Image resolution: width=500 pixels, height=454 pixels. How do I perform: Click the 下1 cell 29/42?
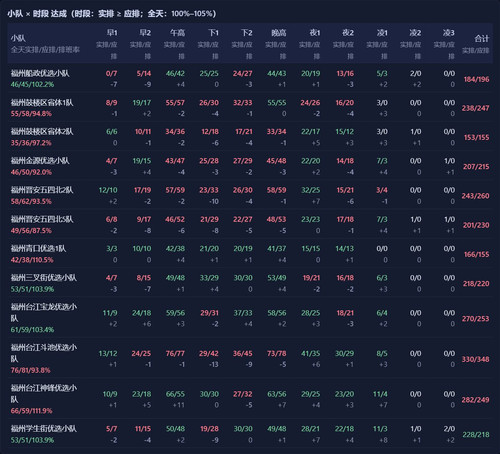[x=209, y=353]
